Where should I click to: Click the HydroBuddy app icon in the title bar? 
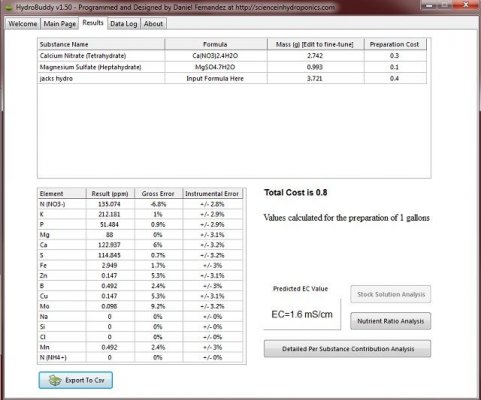pos(8,7)
